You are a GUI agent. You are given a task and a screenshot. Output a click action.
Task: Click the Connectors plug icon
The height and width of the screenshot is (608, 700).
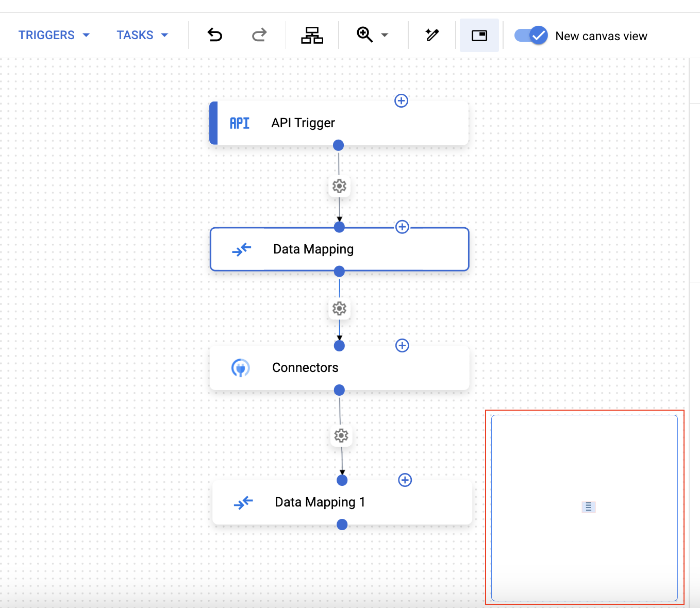pyautogui.click(x=241, y=368)
